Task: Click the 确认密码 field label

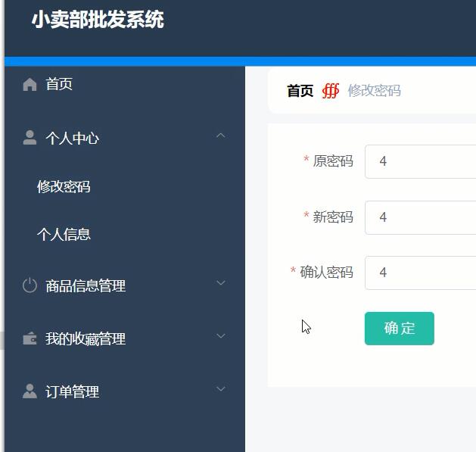Action: pyautogui.click(x=327, y=272)
